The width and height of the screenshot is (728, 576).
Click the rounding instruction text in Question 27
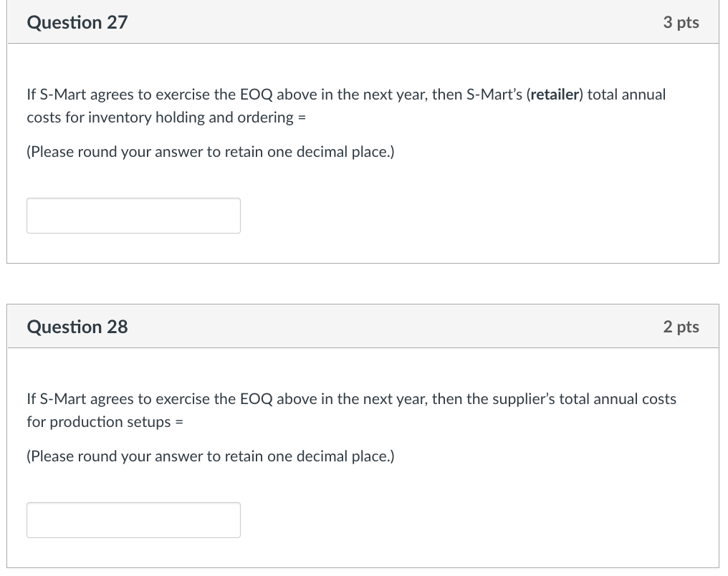(211, 151)
